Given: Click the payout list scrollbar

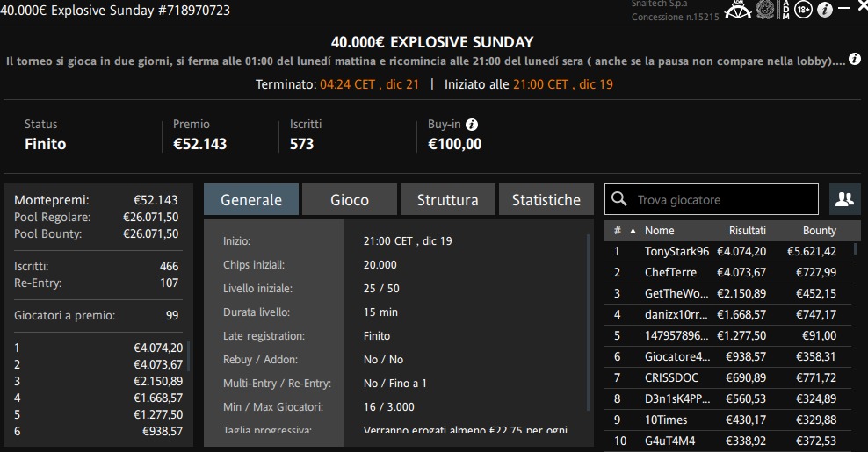Looking at the screenshot, I should (189, 356).
